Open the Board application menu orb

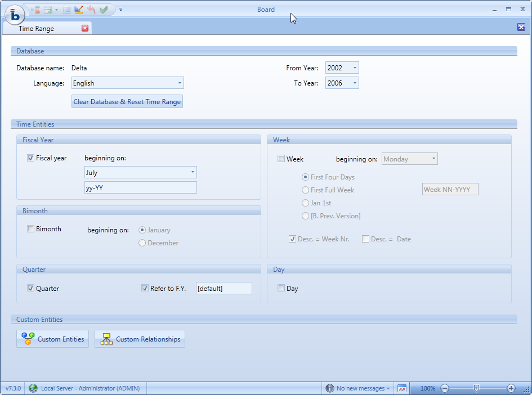coord(15,15)
